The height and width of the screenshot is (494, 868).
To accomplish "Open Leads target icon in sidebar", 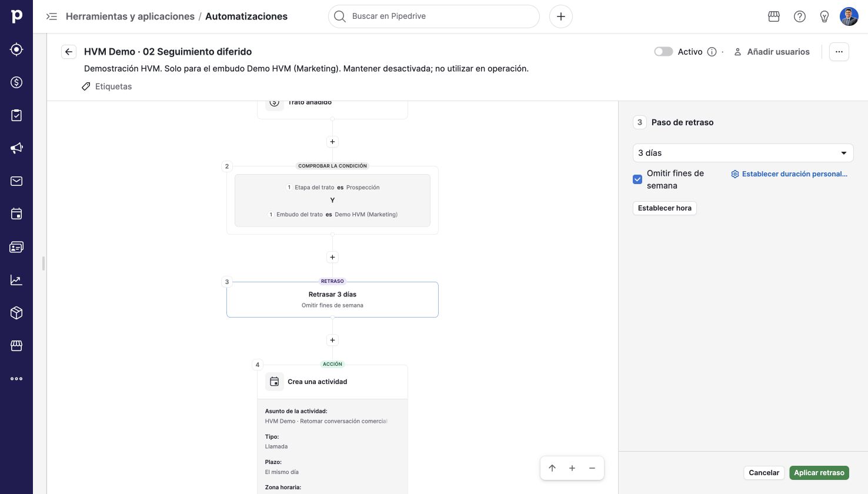I will [x=16, y=49].
